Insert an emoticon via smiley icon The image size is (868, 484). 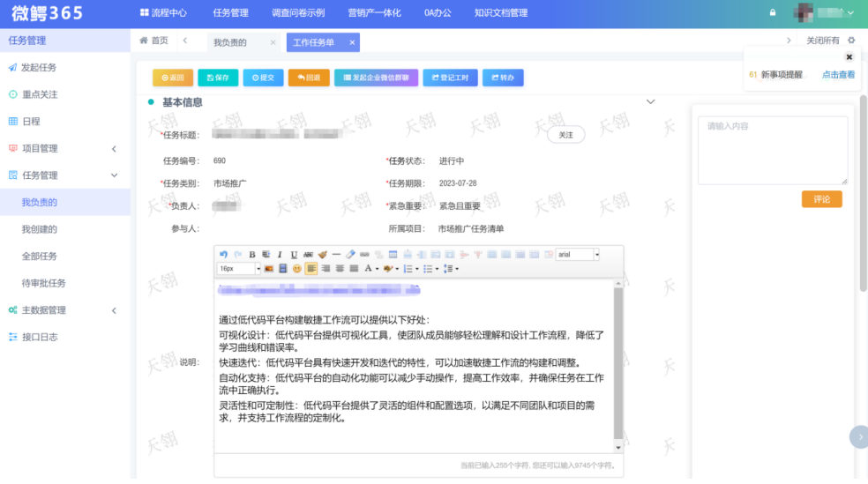coord(296,268)
